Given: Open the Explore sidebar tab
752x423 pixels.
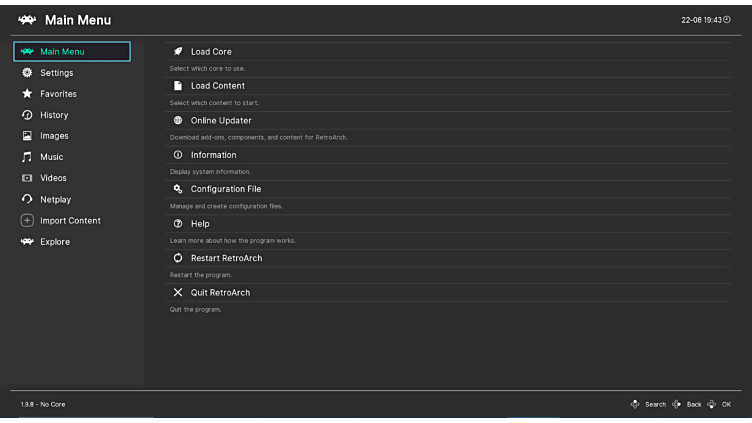Looking at the screenshot, I should coord(55,242).
